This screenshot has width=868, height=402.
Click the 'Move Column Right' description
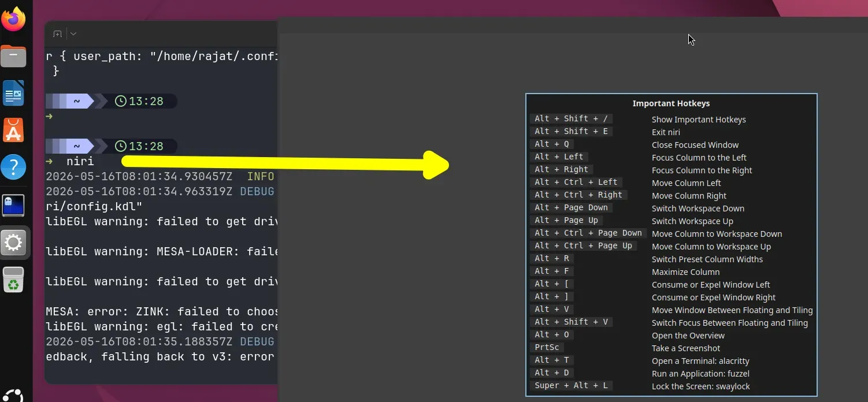(689, 196)
